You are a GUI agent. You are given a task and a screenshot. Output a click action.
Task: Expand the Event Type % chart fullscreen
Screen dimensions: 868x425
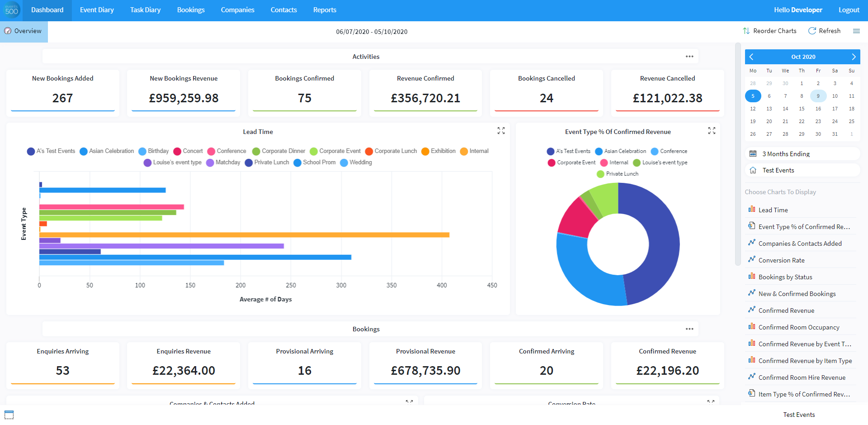[712, 131]
